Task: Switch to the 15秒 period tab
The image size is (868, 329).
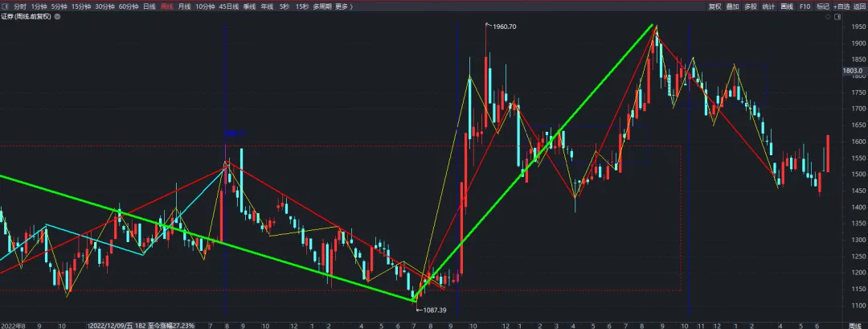Action: coord(301,6)
